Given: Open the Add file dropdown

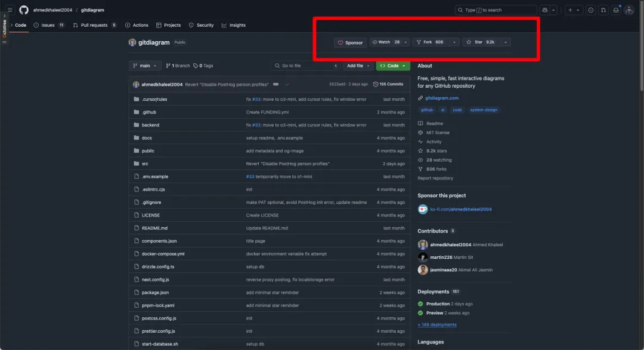Looking at the screenshot, I should 358,66.
